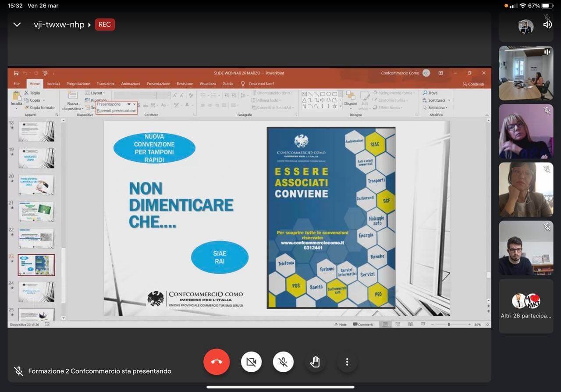Switch to the Inserisci ribbon tab
The height and width of the screenshot is (392, 561).
pos(53,84)
